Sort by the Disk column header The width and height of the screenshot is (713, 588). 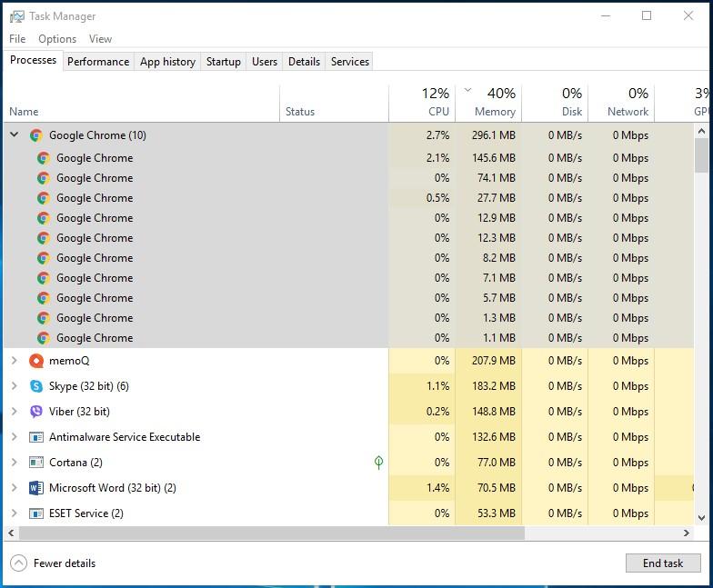tap(555, 104)
